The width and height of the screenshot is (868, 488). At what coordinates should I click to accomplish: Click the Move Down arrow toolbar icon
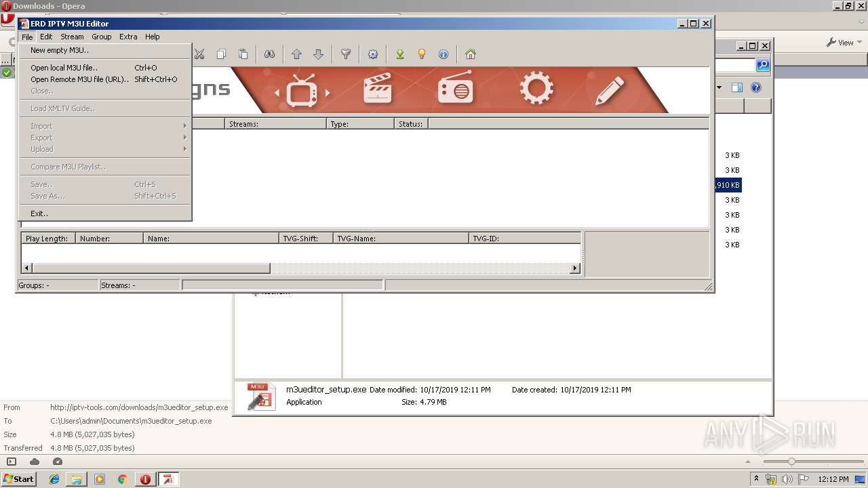(x=318, y=54)
